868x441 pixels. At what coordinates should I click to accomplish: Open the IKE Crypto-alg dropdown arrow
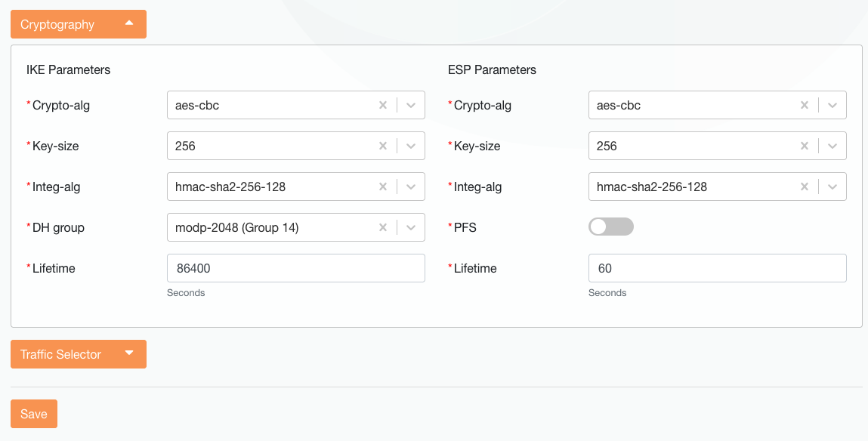point(411,106)
